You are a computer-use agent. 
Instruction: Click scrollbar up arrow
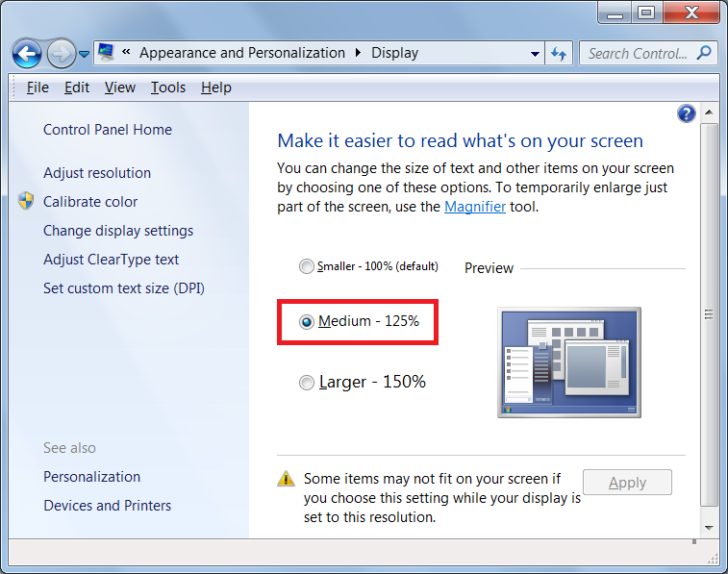point(709,112)
